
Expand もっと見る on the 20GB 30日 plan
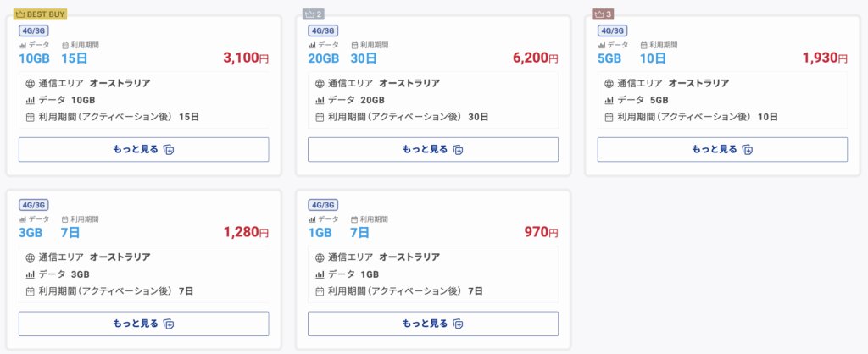433,149
